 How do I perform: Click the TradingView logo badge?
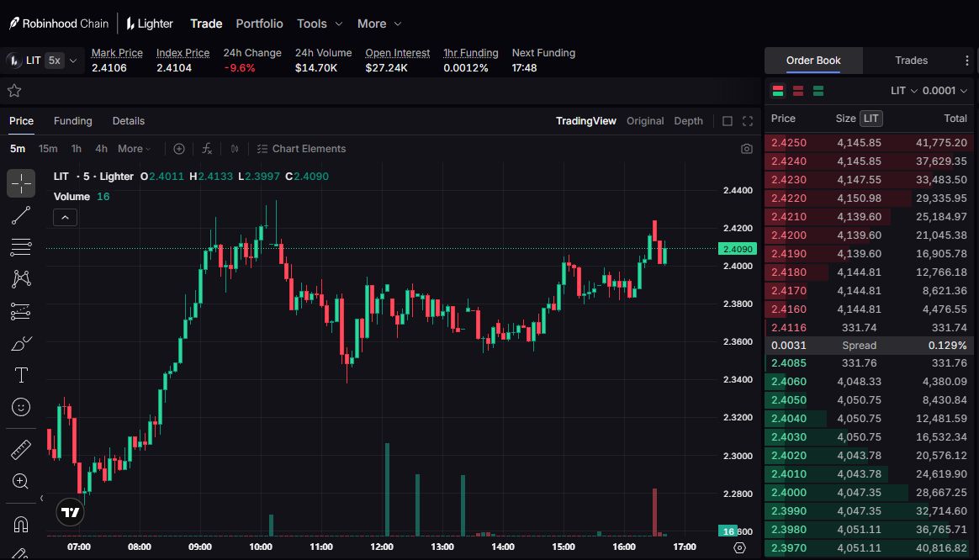70,513
